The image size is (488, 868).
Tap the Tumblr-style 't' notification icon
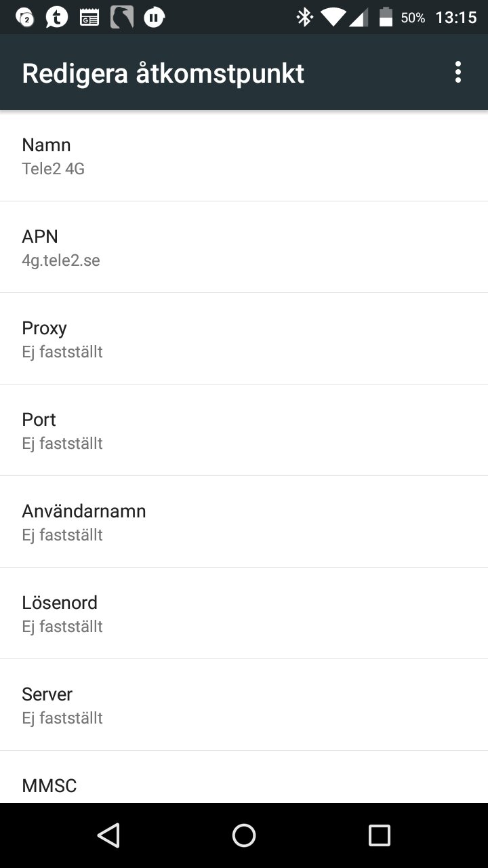tap(57, 18)
